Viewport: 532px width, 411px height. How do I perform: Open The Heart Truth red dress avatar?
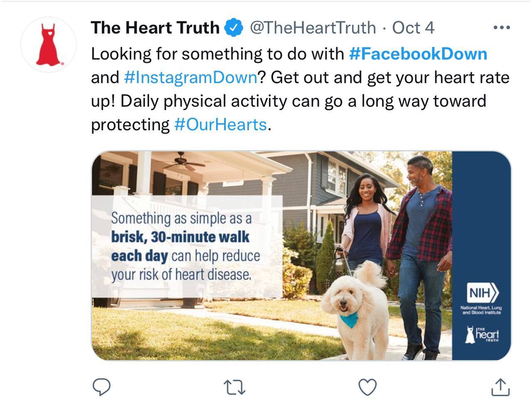click(49, 44)
